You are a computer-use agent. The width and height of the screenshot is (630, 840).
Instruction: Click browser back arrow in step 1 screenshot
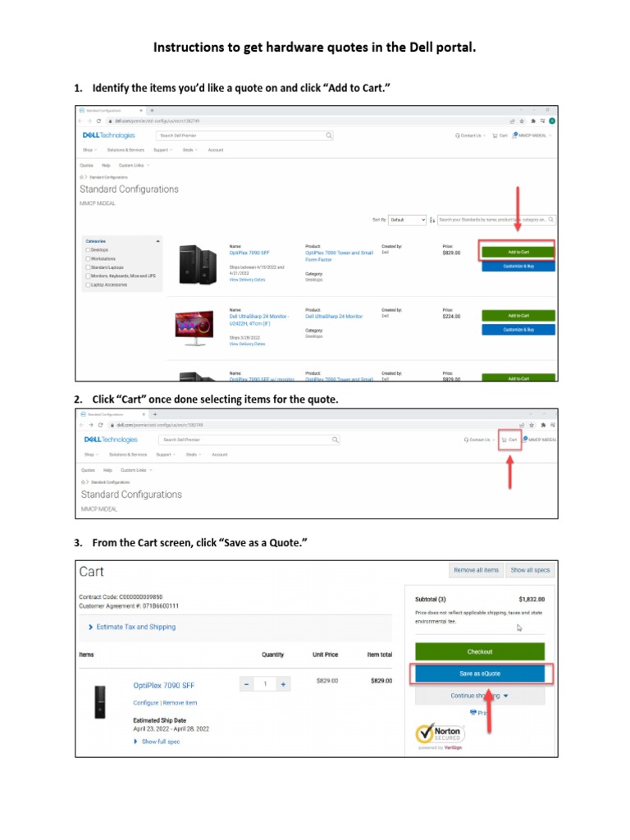click(x=81, y=121)
